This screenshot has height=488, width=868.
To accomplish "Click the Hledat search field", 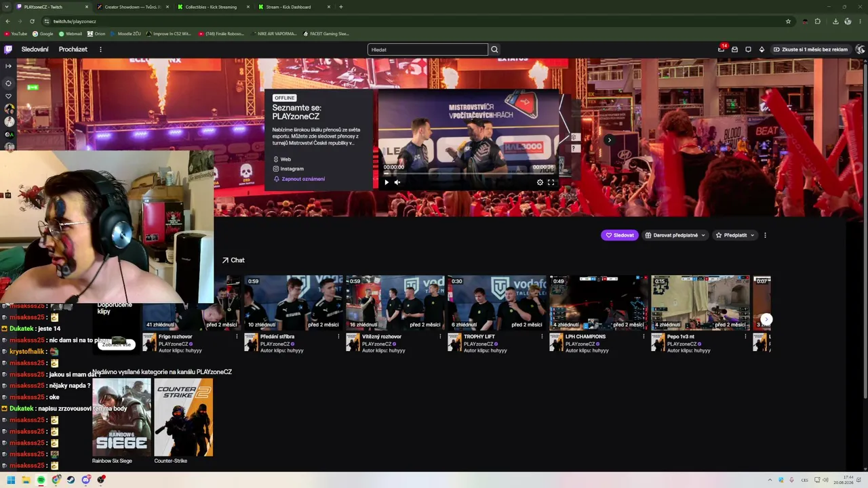I will (428, 49).
